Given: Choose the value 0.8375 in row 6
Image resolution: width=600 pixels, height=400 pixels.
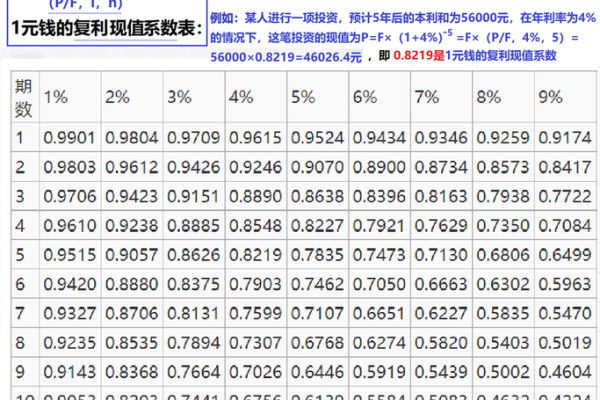Looking at the screenshot, I should pyautogui.click(x=193, y=284).
